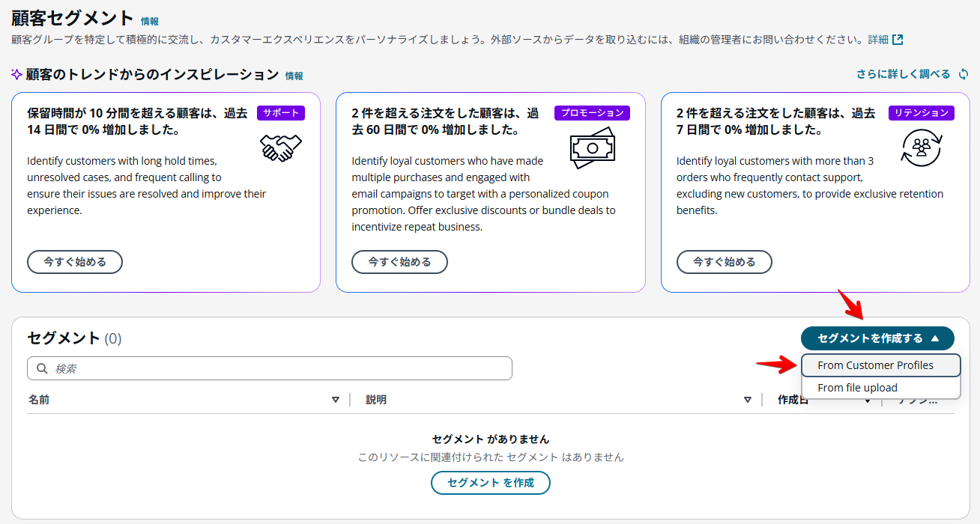Click the handshake icon on support card
The image size is (980, 524).
(281, 147)
